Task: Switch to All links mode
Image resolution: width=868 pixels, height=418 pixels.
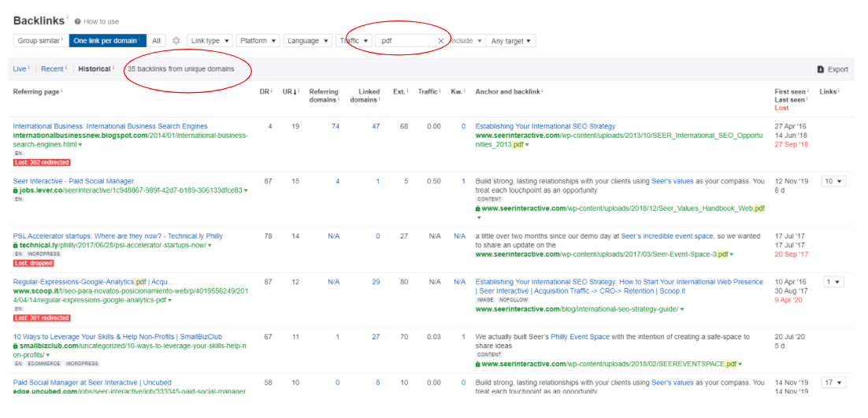Action: pos(157,41)
